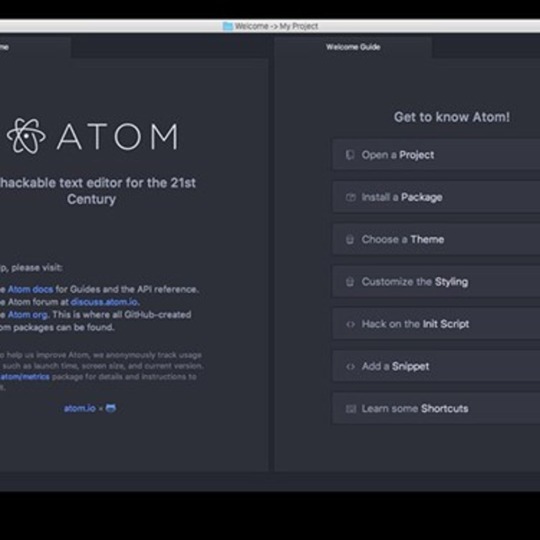Viewport: 540px width, 540px height.
Task: Open the Atom docs link
Action: pyautogui.click(x=30, y=289)
